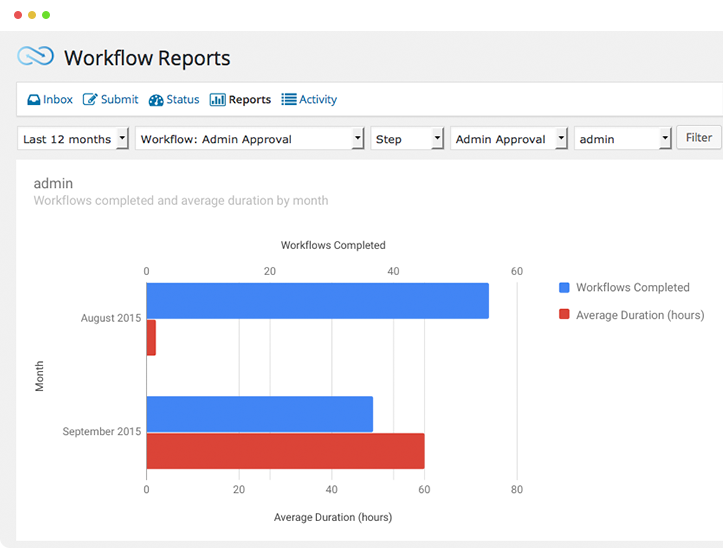Viewport: 723px width, 548px height.
Task: Click the blue Workflows Completed legend swatch
Action: point(564,288)
